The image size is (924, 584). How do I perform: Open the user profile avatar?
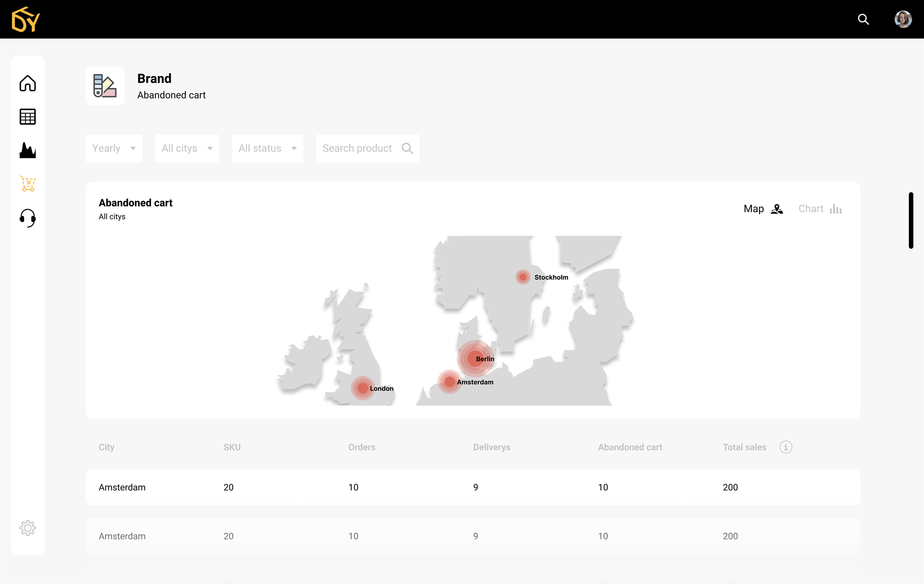click(x=902, y=19)
